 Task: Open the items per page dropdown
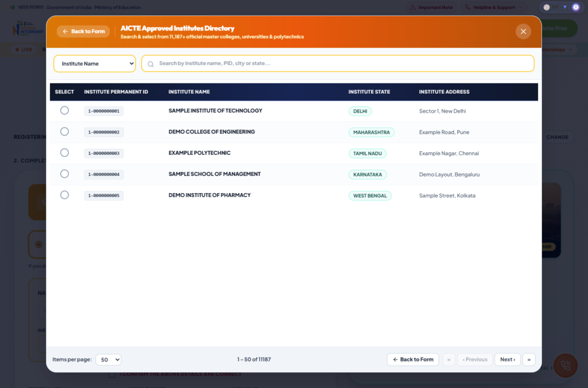[x=109, y=359]
